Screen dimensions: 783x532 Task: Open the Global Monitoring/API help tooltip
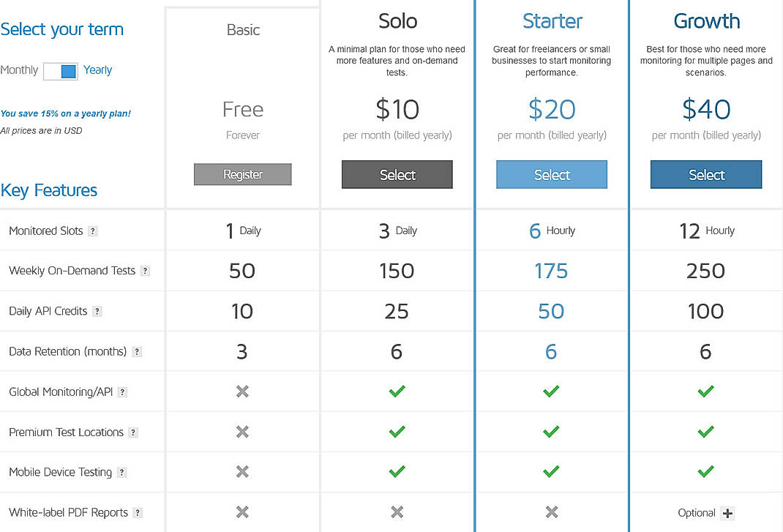tap(123, 391)
